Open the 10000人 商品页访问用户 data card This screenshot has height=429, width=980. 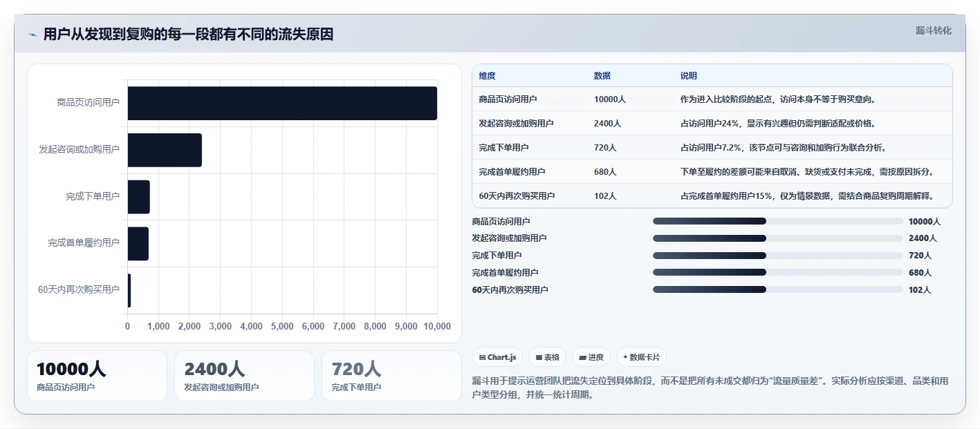(x=97, y=376)
